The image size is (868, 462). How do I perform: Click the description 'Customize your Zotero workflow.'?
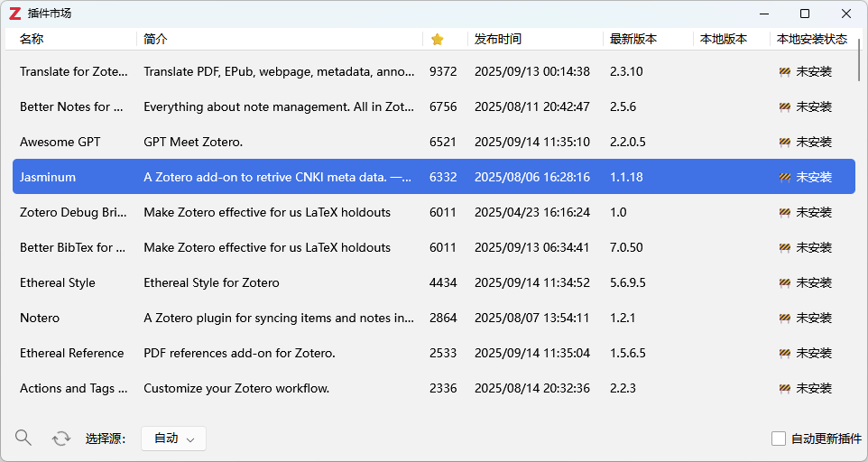click(x=236, y=388)
